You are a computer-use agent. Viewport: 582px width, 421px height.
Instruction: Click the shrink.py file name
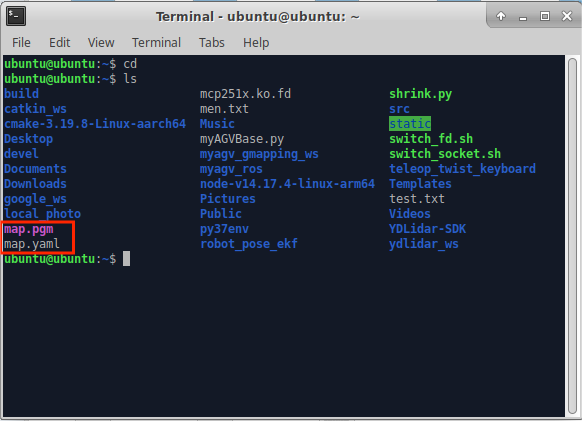pyautogui.click(x=420, y=94)
